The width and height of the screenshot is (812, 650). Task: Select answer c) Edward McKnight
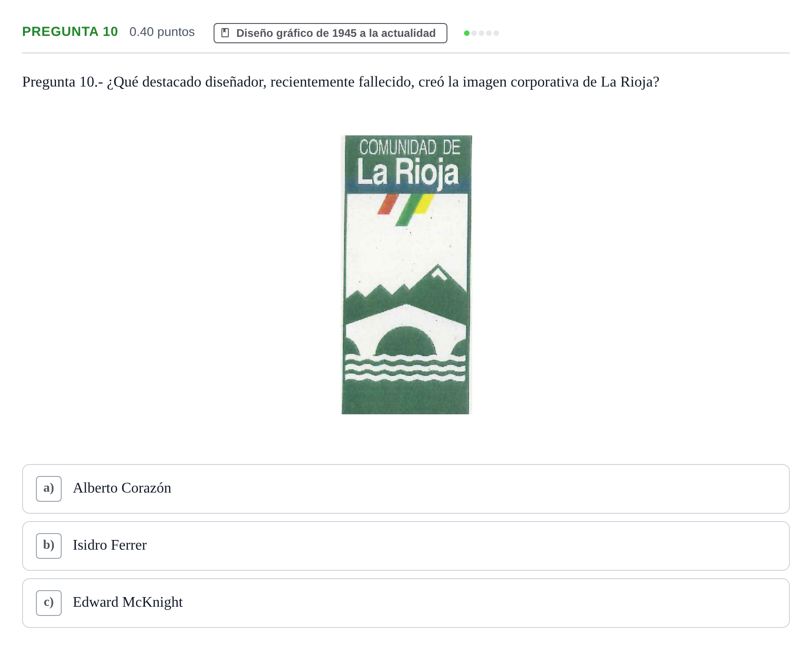(x=406, y=603)
